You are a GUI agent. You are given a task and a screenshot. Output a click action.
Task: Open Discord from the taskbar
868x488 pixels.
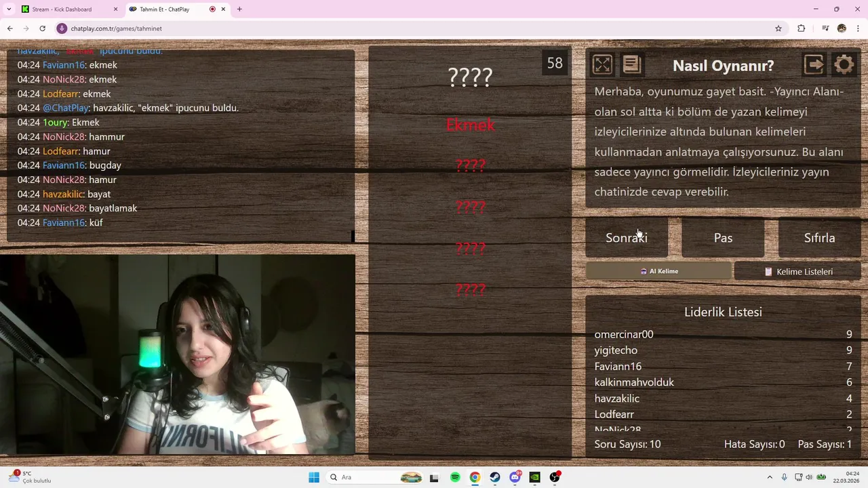[x=515, y=477]
